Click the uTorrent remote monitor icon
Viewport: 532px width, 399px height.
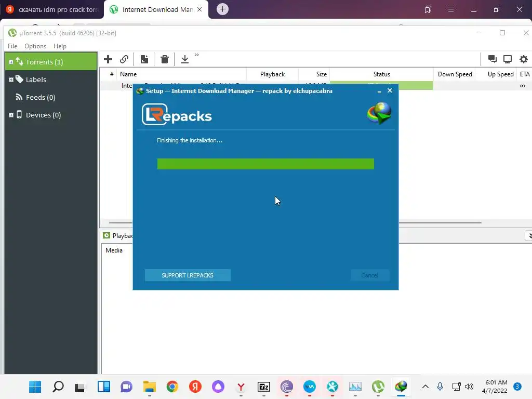click(x=508, y=59)
